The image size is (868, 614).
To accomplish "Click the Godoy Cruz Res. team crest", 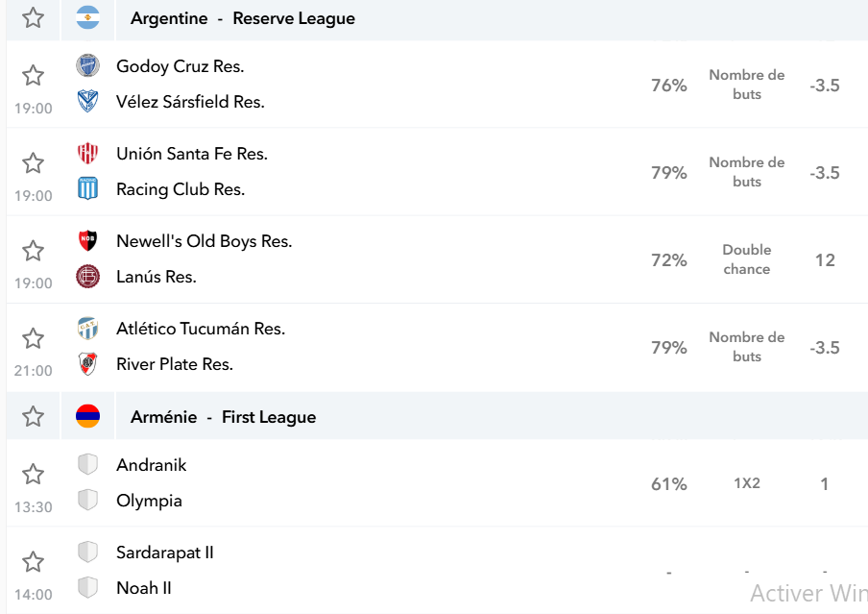I will click(87, 66).
